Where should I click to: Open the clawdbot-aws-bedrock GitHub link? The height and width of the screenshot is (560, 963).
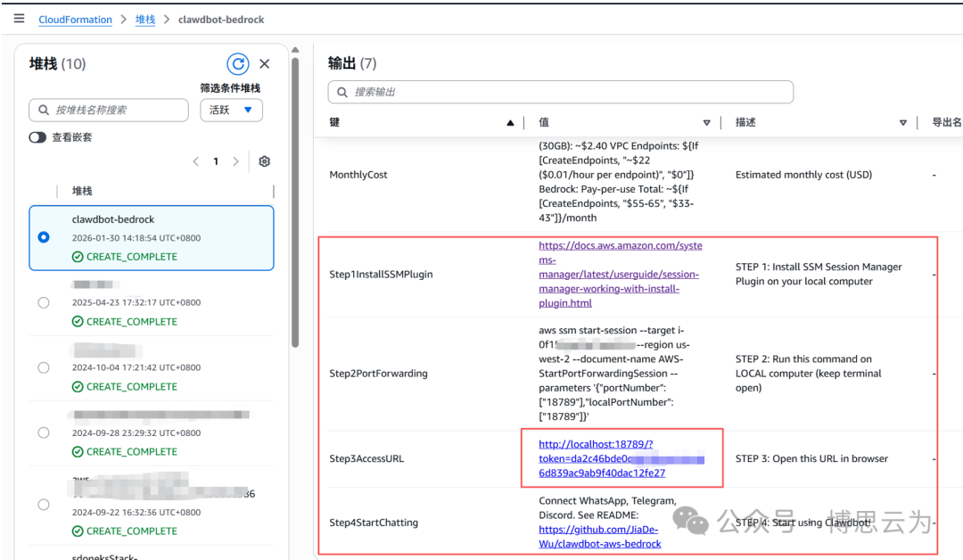(x=600, y=537)
